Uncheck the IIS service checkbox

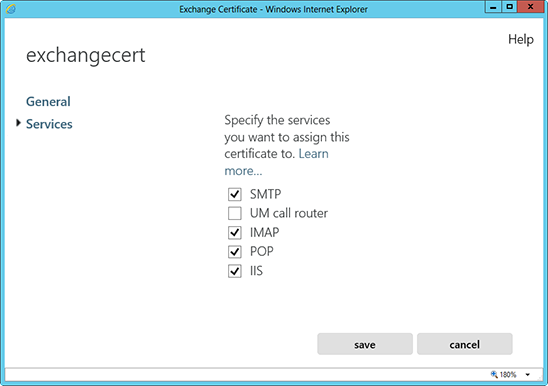pos(235,271)
